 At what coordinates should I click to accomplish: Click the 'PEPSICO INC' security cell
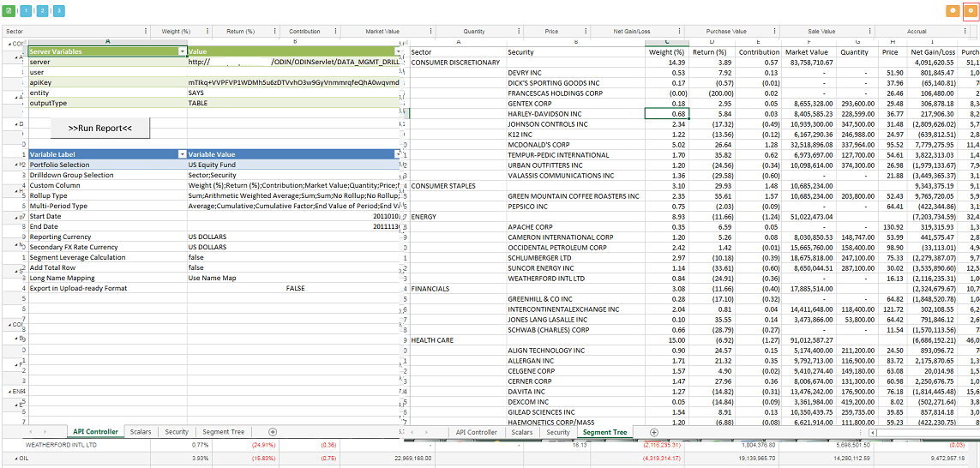(x=575, y=207)
